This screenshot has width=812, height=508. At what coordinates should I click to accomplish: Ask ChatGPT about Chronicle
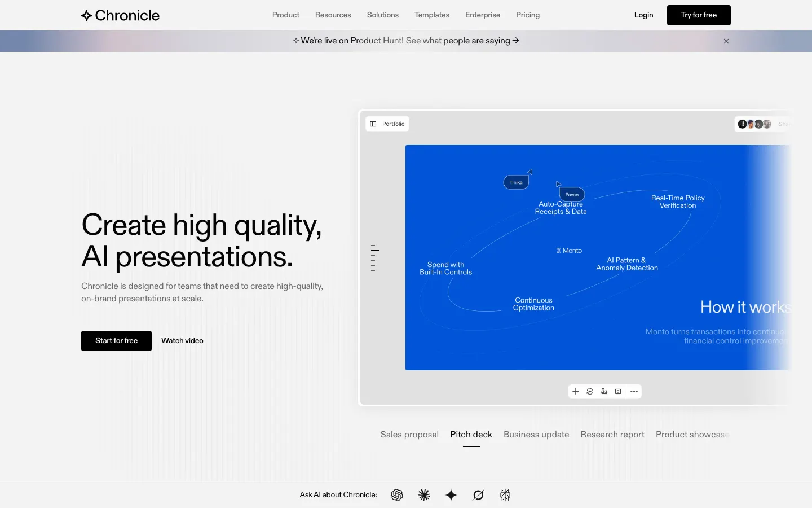[x=397, y=495]
